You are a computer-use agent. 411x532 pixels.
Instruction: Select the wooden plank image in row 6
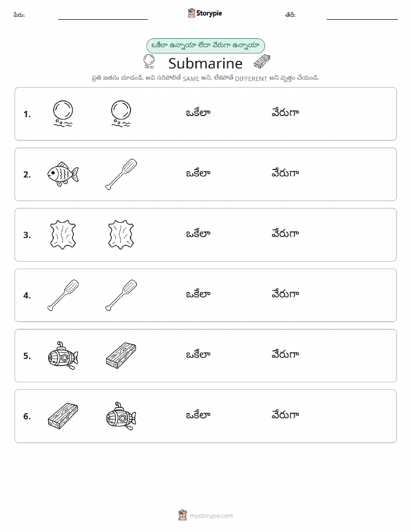pos(63,416)
